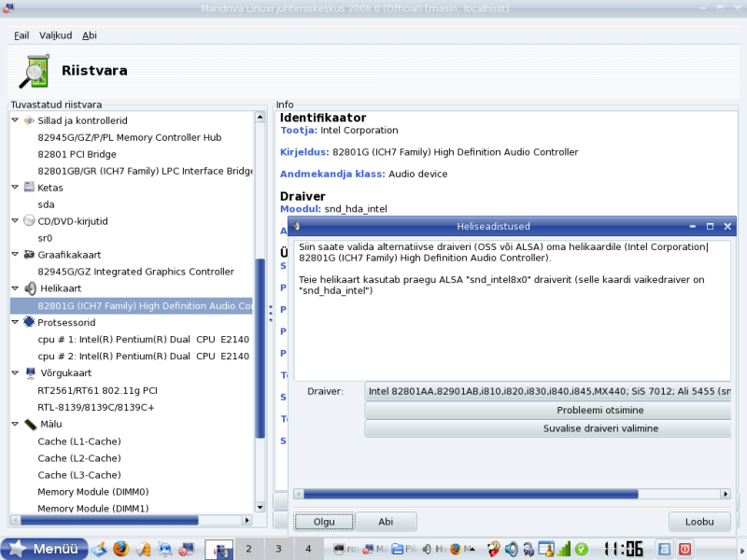The image size is (747, 560).
Task: Click the Võrgukaart network icon
Action: tap(30, 372)
